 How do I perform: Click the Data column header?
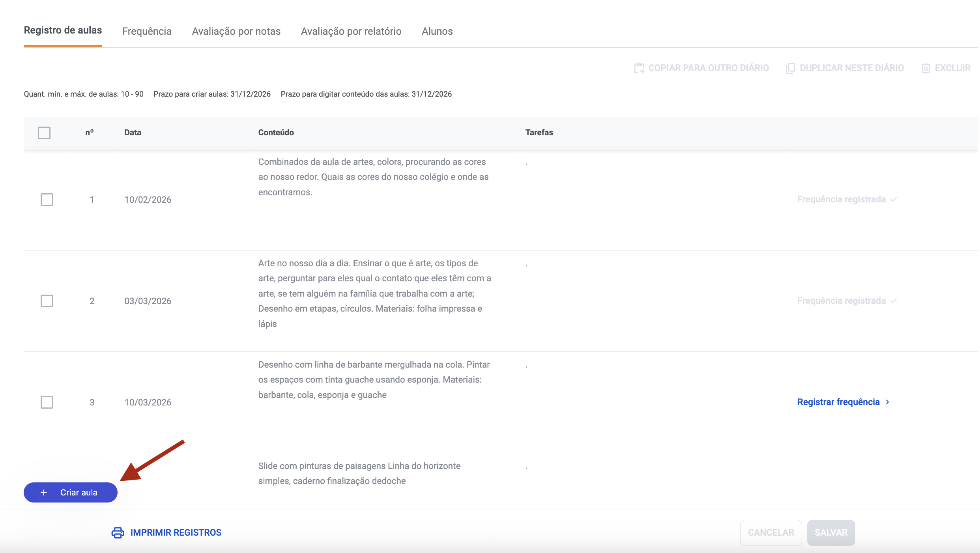pos(133,133)
